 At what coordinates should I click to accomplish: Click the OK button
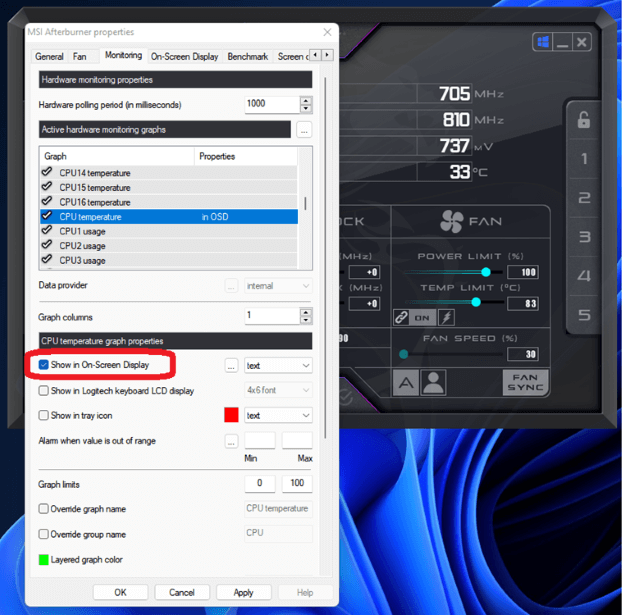tap(120, 592)
